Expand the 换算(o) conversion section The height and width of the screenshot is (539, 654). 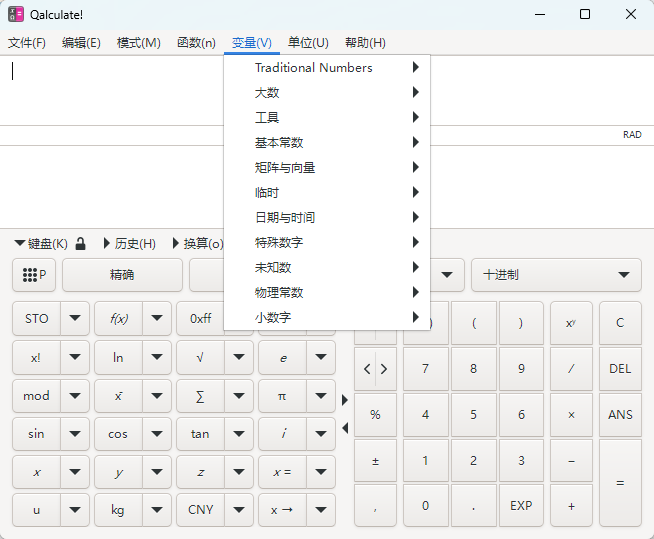(x=199, y=244)
